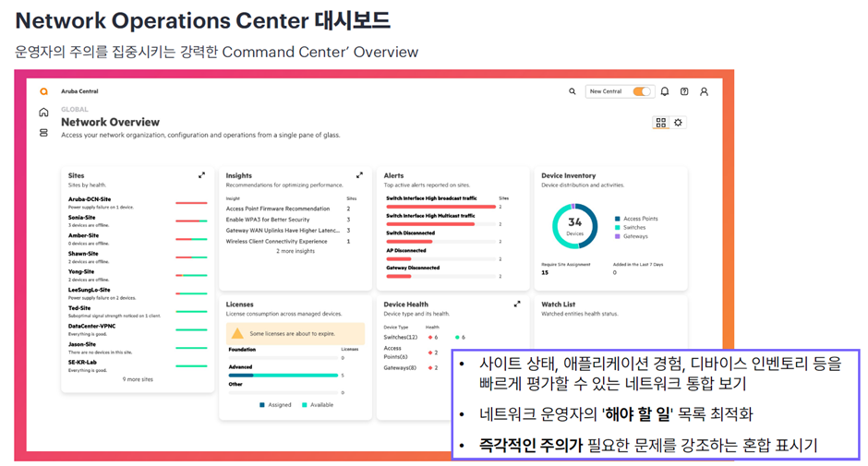This screenshot has height=466, width=868.
Task: Show 9 more sites
Action: 138,379
